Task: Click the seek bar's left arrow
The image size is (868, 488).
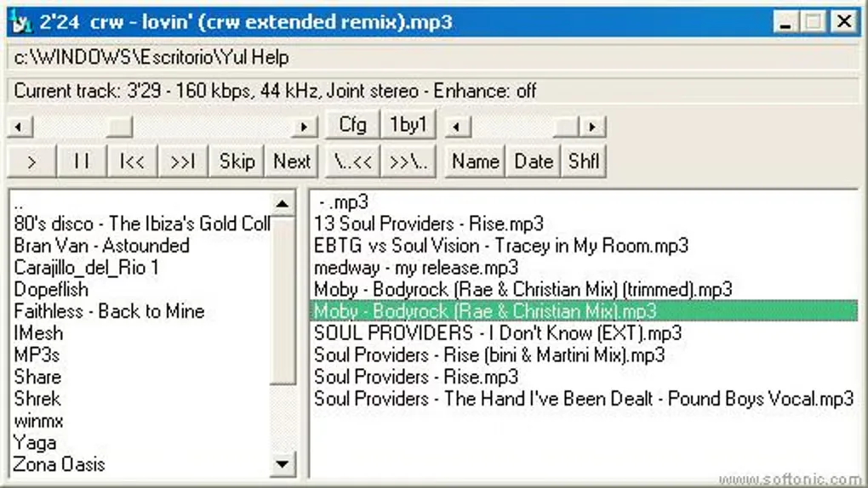Action: [20, 127]
